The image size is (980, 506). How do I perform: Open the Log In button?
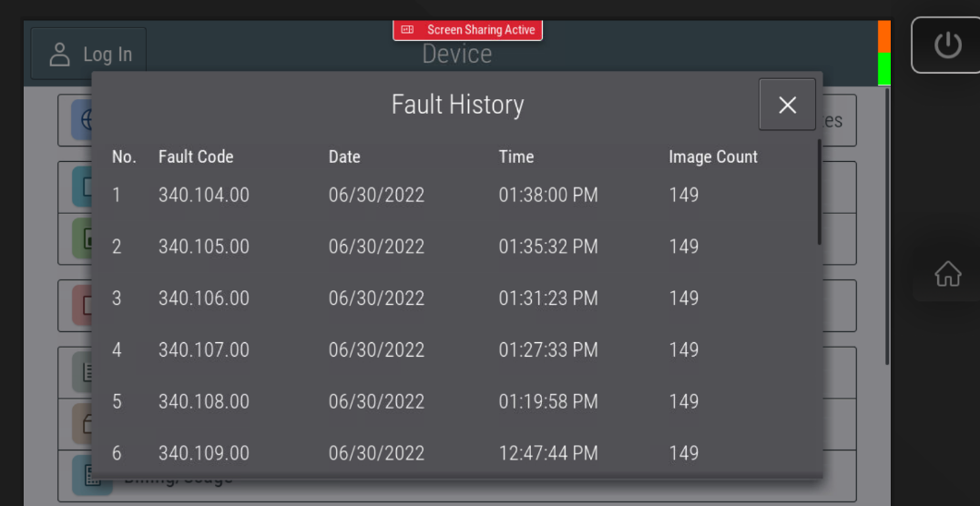(x=89, y=55)
